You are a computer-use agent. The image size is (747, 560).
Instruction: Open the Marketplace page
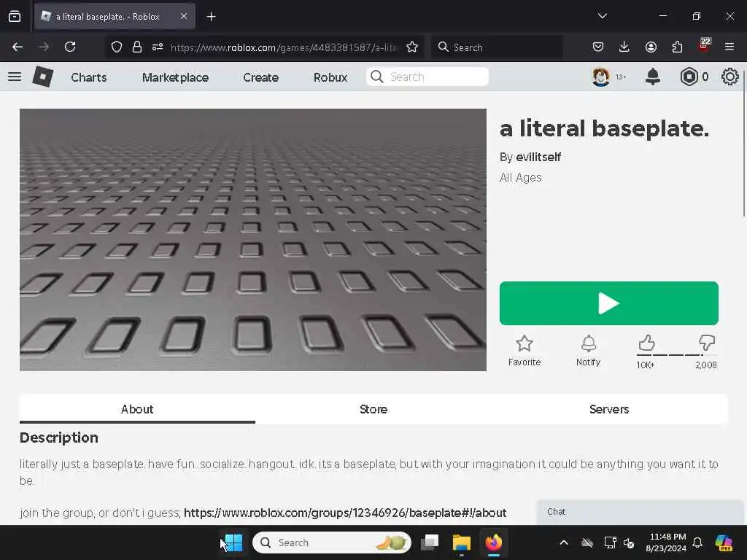click(x=175, y=77)
